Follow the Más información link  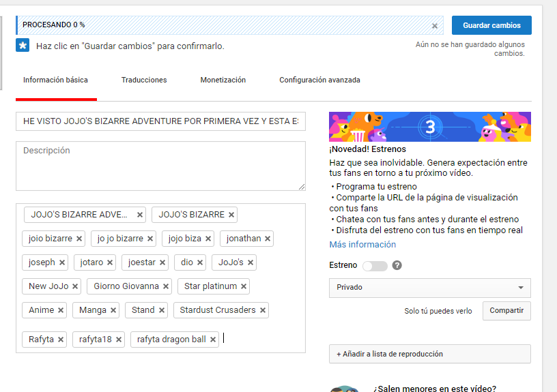click(x=362, y=245)
